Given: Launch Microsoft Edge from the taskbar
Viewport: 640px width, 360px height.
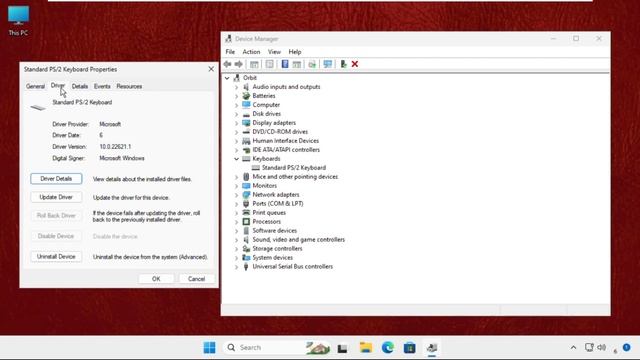Looking at the screenshot, I should click(388, 347).
